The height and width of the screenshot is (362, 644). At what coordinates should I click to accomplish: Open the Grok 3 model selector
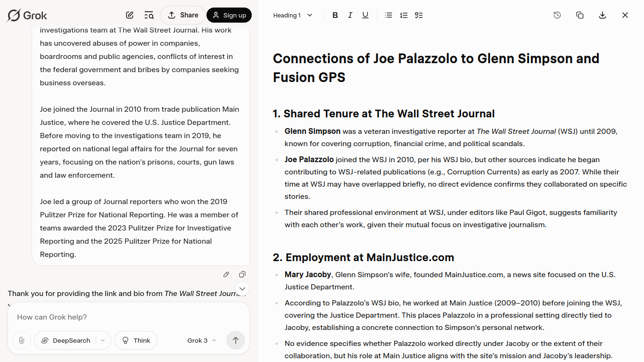202,340
